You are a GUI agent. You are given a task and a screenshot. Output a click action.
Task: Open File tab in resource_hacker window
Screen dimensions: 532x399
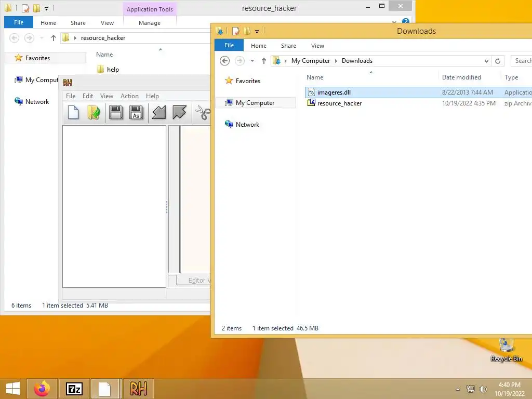tap(19, 22)
